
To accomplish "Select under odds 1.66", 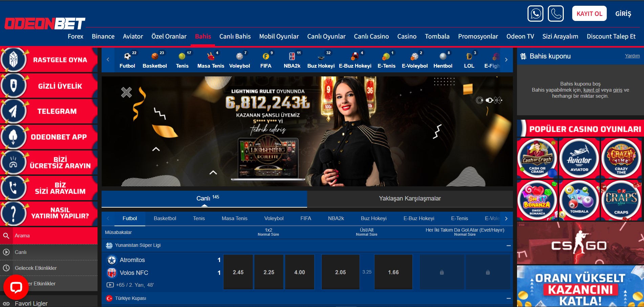I will pos(393,272).
